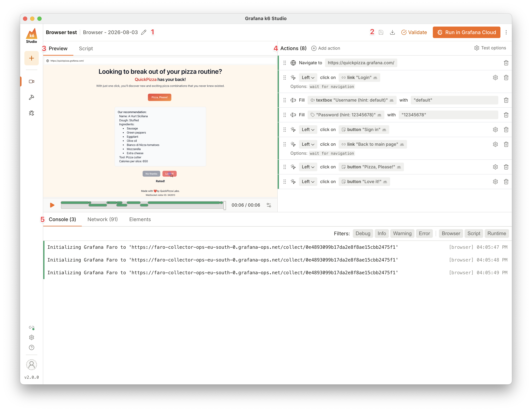Open settings for Back to main page action
Screen dimensions: 532x411
click(x=495, y=144)
